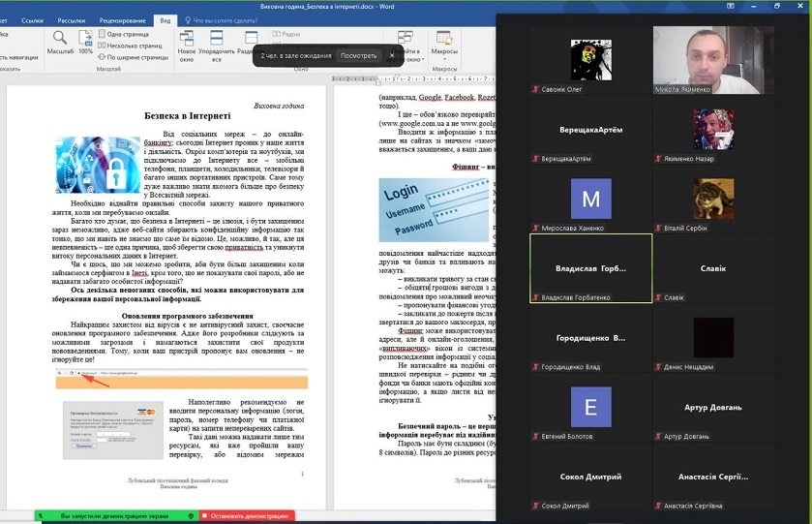Click Упорядочить все windows button
Image resolution: width=812 pixels, height=524 pixels.
(217, 46)
